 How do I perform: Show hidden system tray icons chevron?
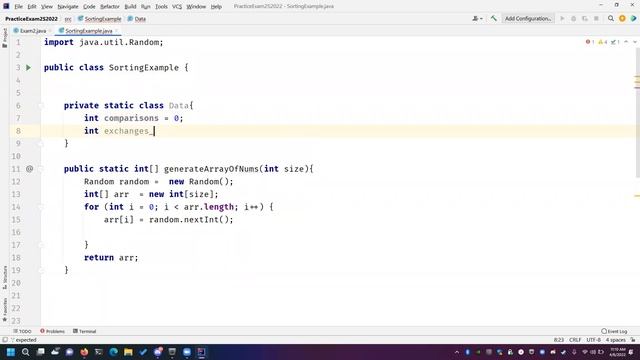(x=457, y=352)
